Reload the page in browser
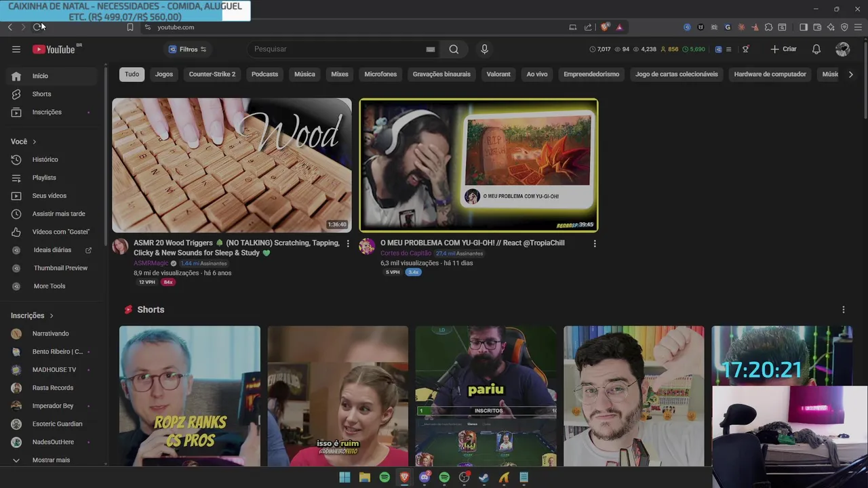The image size is (868, 488). click(37, 27)
